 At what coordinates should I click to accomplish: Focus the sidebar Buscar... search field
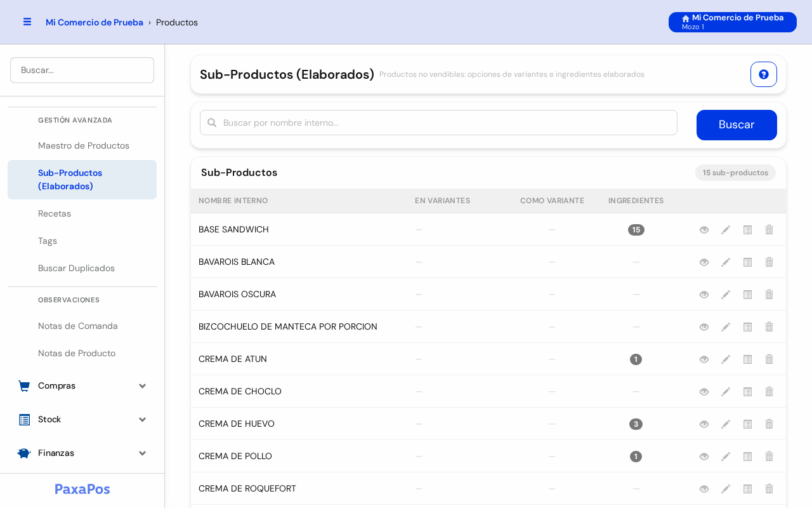point(82,70)
